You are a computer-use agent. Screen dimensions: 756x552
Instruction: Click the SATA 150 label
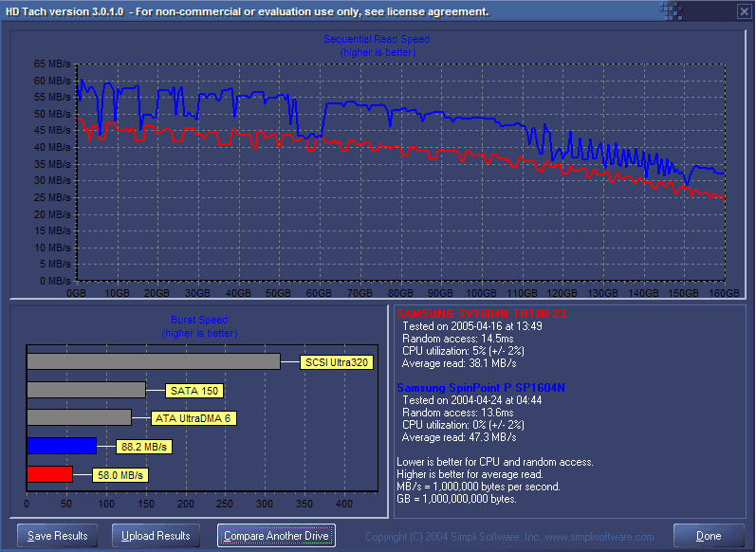click(x=194, y=391)
